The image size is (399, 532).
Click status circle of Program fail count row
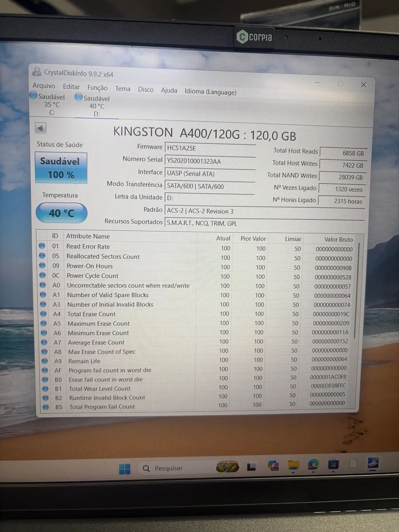coord(45,370)
